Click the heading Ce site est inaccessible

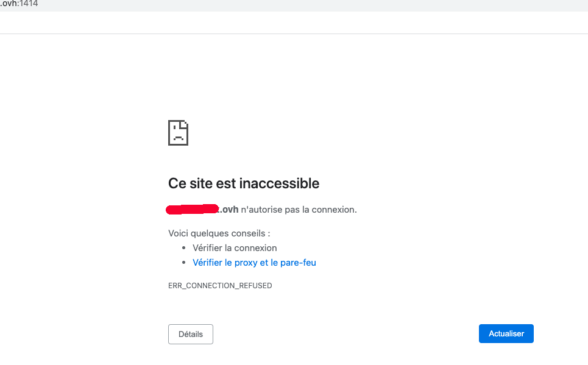[x=243, y=183]
